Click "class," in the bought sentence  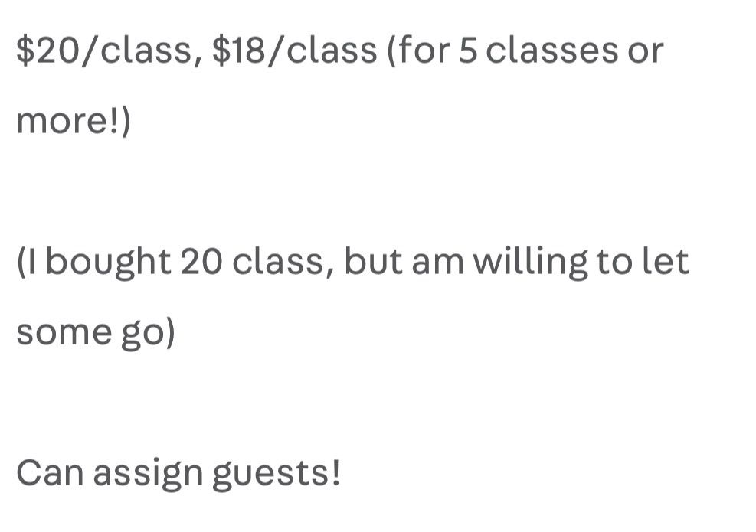click(x=282, y=262)
